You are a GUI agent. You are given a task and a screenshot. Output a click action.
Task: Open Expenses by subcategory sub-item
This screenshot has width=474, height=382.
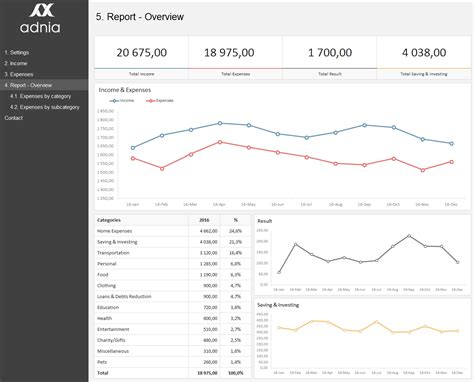[45, 107]
